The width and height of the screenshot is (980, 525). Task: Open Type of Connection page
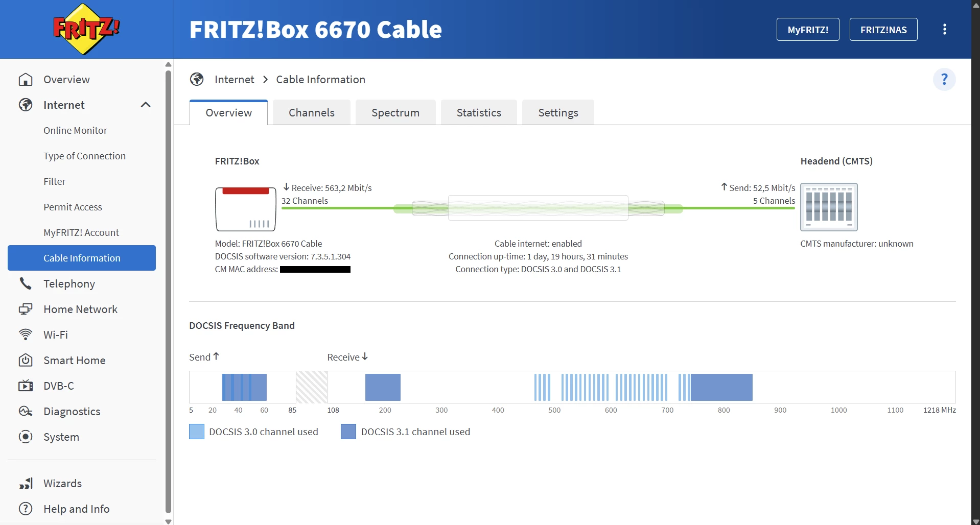click(x=84, y=156)
